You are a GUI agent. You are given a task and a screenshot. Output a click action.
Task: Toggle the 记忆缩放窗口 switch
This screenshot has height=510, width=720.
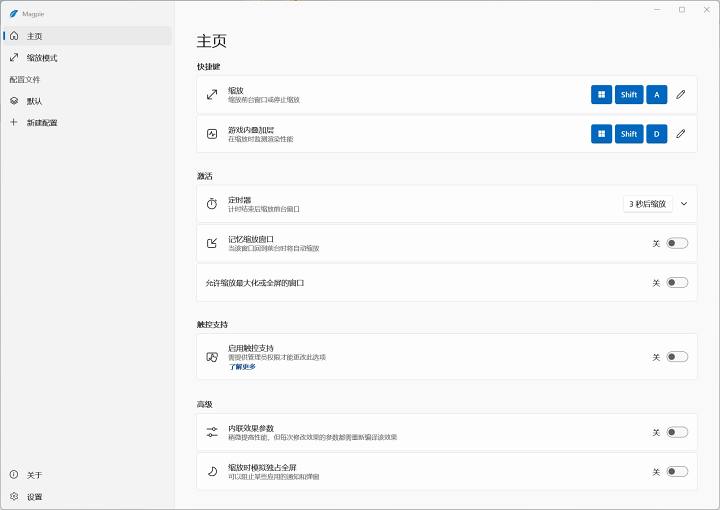pos(677,243)
